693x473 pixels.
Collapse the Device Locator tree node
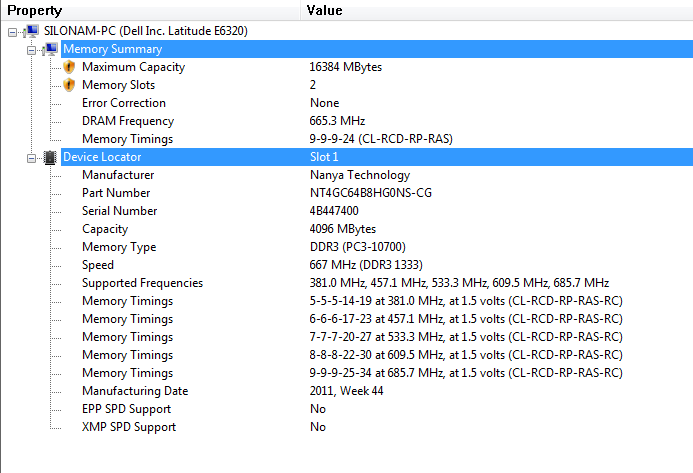click(x=31, y=158)
